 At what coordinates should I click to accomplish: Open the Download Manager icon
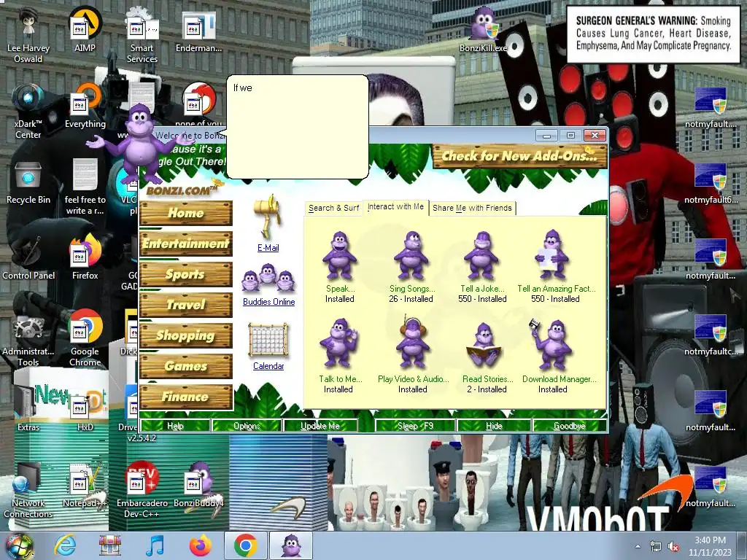pos(551,345)
